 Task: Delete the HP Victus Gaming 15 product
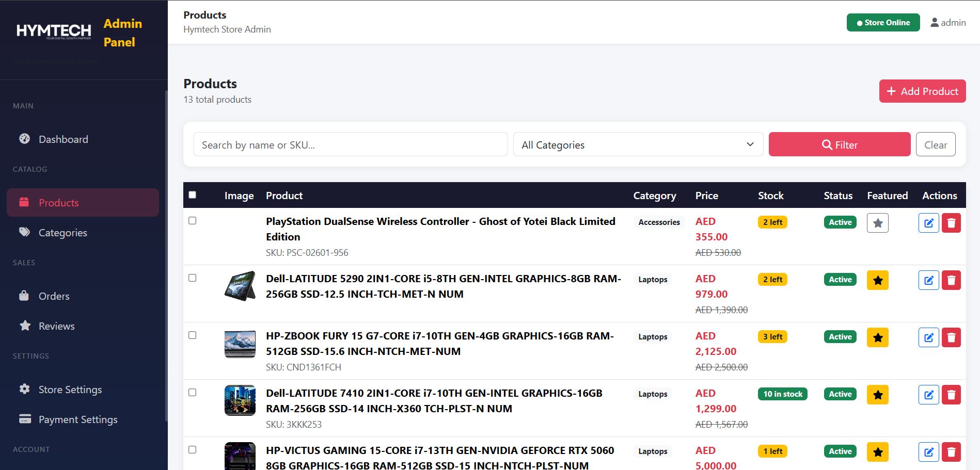point(951,452)
